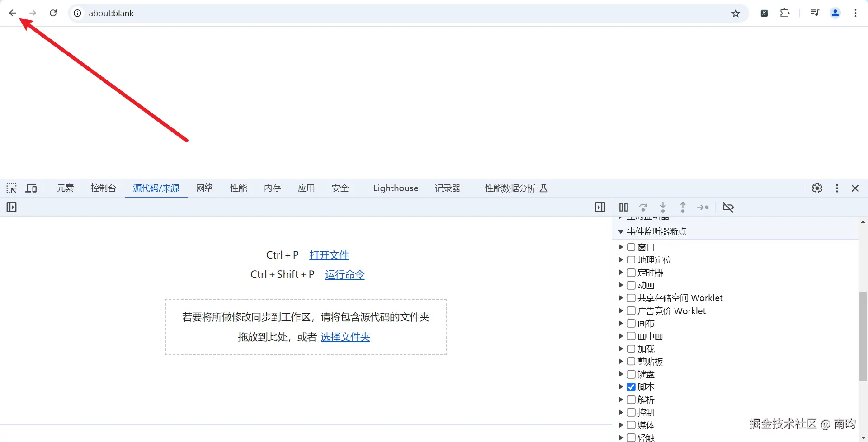Select the inspect element picker tool

click(11, 188)
